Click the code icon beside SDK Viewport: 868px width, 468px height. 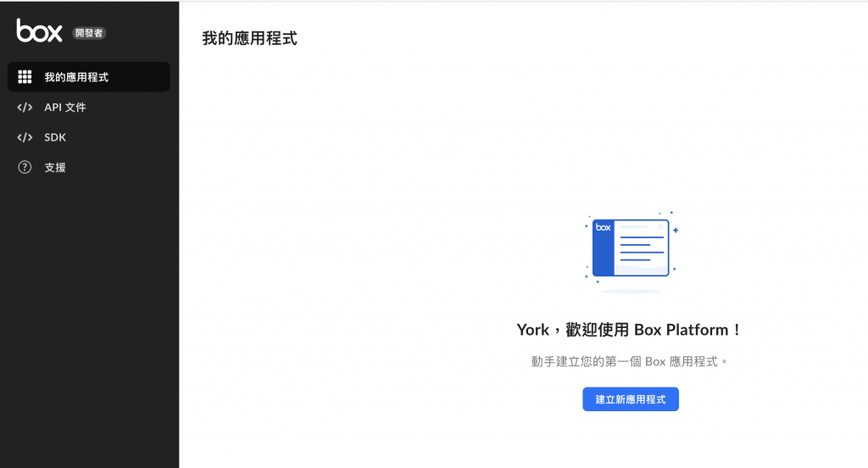coord(25,137)
